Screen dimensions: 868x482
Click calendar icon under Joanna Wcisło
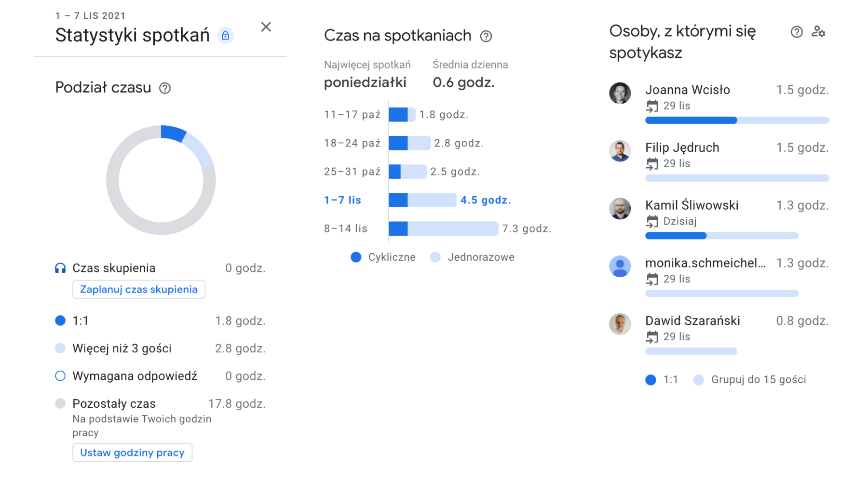click(x=652, y=106)
